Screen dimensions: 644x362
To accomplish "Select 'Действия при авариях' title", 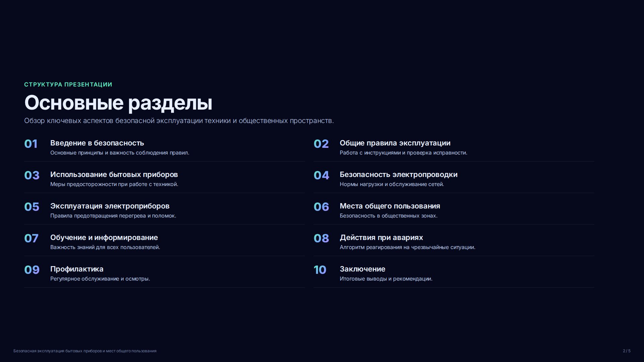I will tap(381, 238).
